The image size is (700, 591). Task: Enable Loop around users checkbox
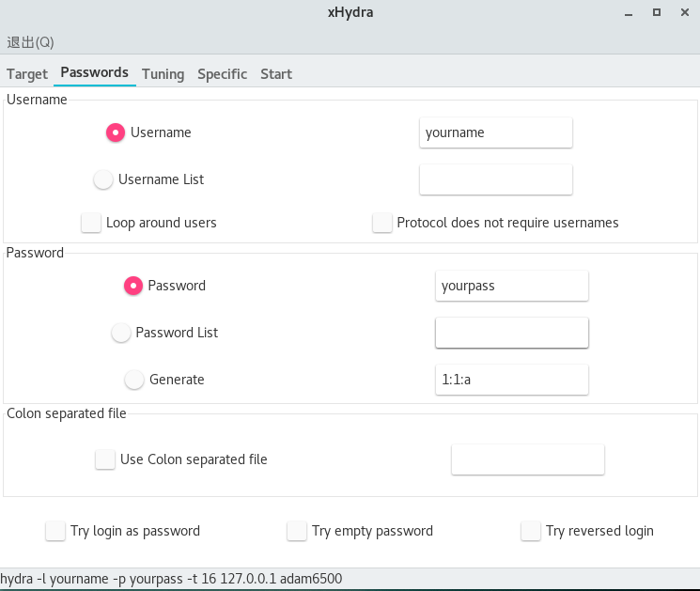coord(91,223)
